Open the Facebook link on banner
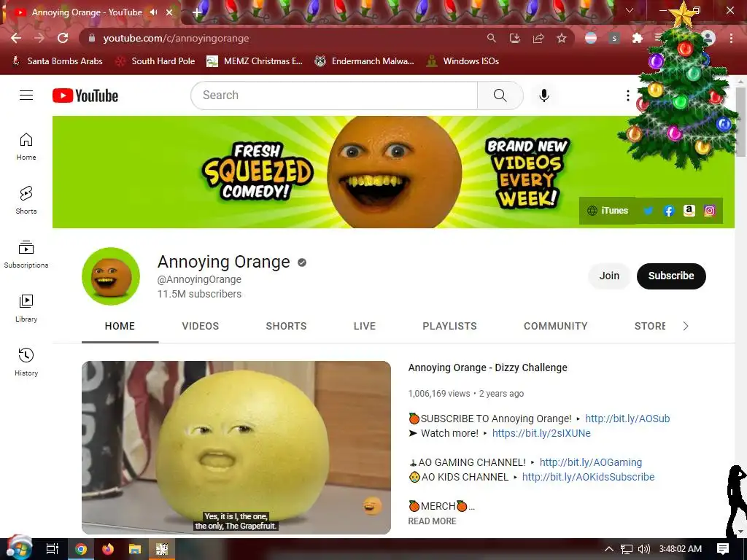Image resolution: width=747 pixels, height=560 pixels. [x=669, y=211]
